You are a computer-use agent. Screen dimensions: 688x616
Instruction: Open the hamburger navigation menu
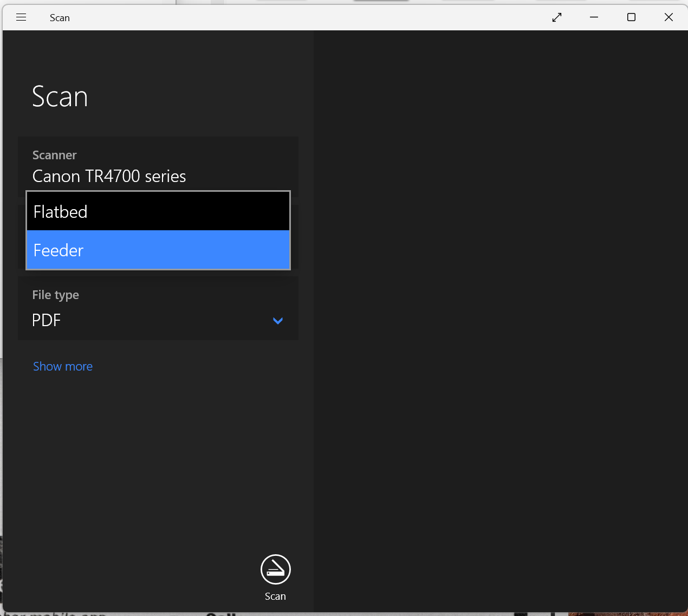(x=21, y=17)
